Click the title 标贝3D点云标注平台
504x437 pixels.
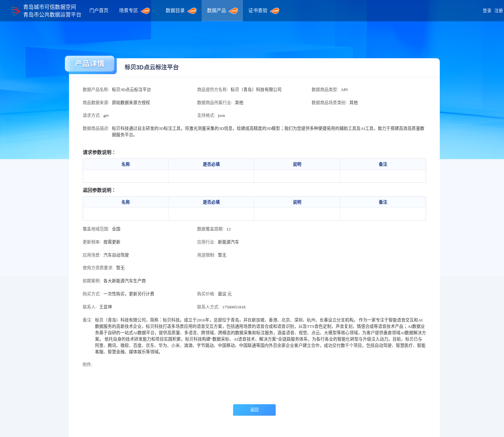tap(152, 67)
